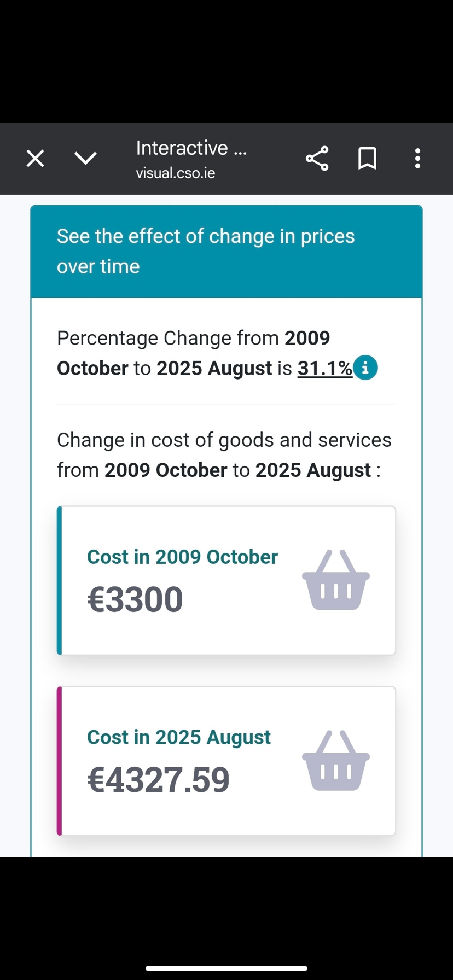Tap the 'Change in cost of goods' text

(224, 440)
